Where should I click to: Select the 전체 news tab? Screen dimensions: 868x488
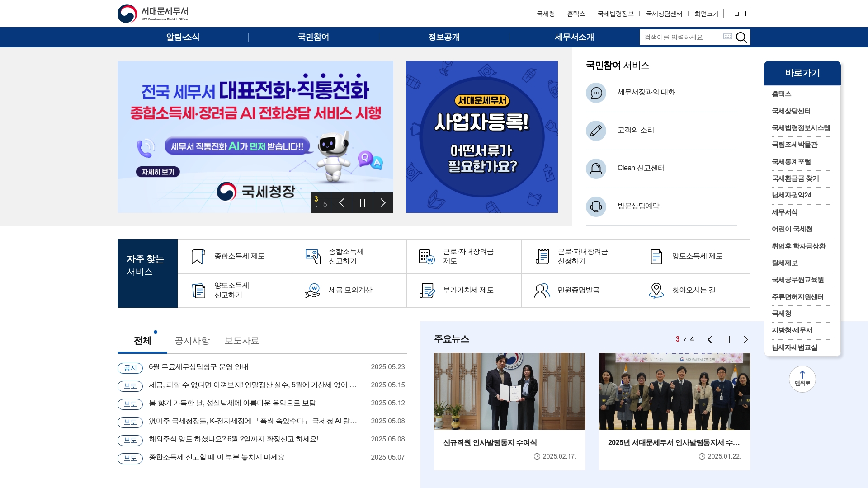(x=142, y=341)
